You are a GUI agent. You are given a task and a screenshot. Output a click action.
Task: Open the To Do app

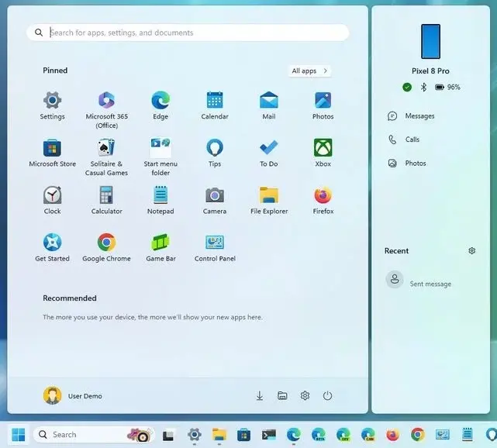pos(268,148)
